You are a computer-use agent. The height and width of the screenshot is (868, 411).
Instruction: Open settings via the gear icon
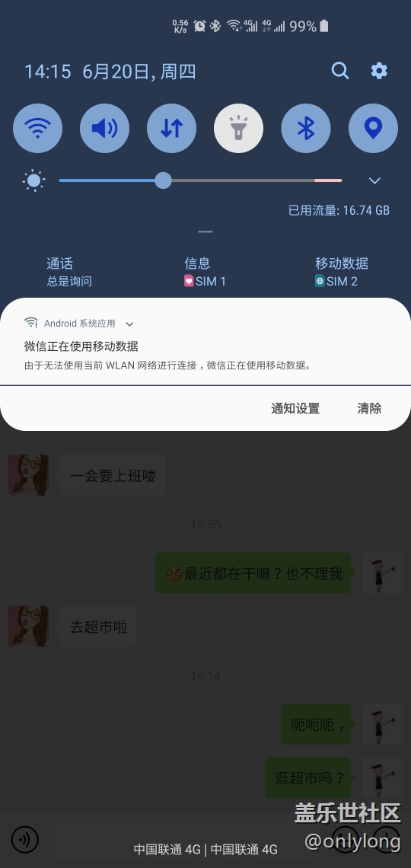379,71
